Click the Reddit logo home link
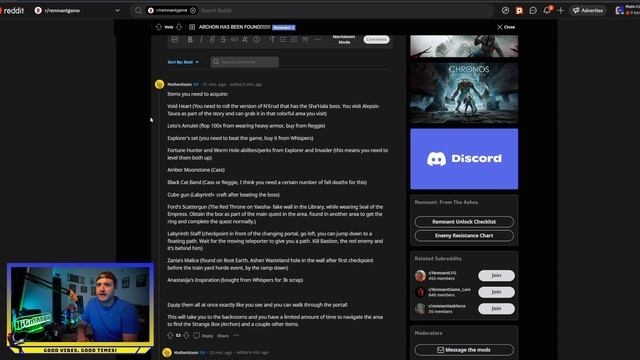 click(12, 11)
